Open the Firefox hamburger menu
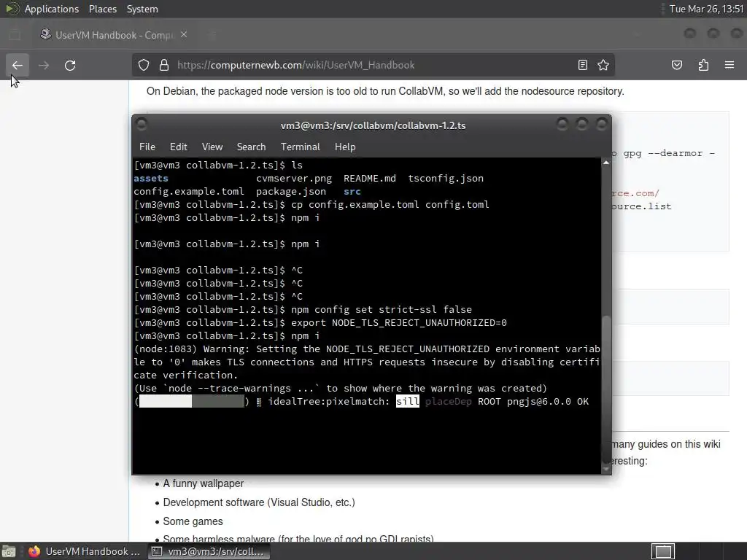This screenshot has width=747, height=560. (729, 65)
